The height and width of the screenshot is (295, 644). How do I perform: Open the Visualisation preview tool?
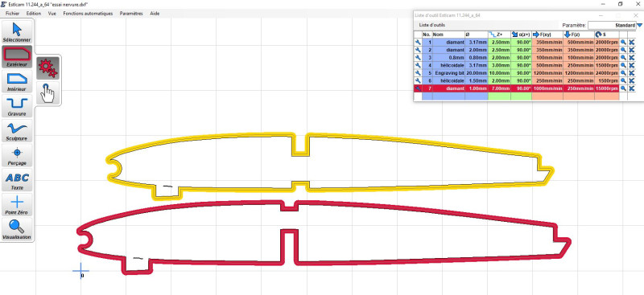click(x=17, y=229)
